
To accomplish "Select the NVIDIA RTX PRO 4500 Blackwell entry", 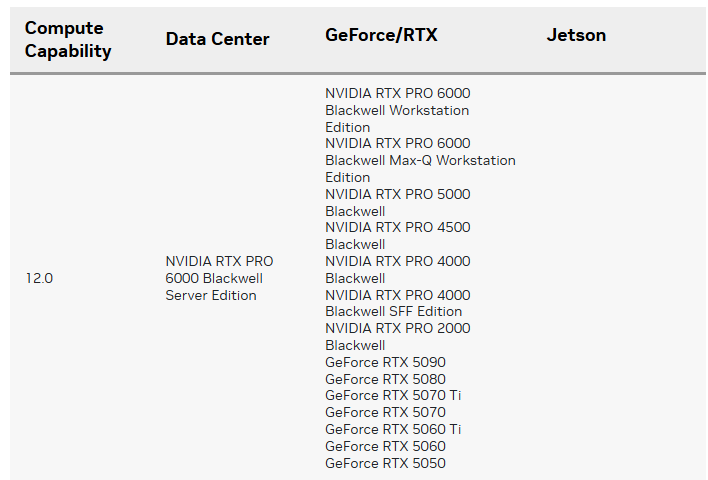I will (x=397, y=235).
